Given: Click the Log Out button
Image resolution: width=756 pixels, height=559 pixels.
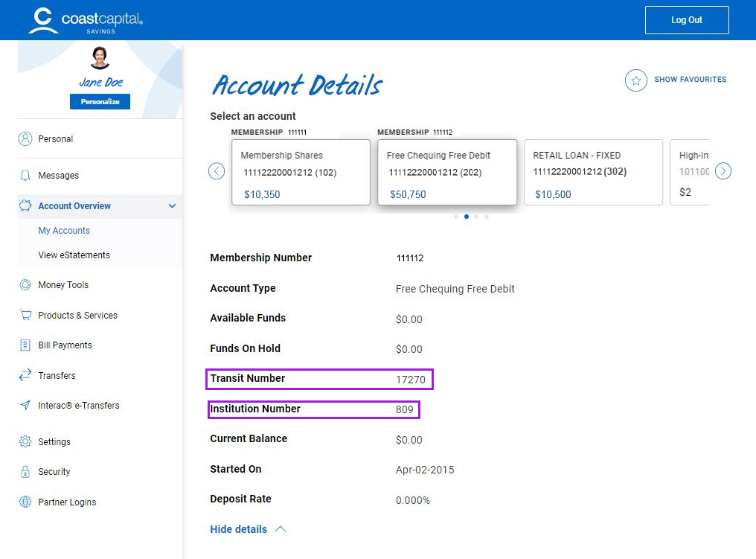Looking at the screenshot, I should (685, 20).
